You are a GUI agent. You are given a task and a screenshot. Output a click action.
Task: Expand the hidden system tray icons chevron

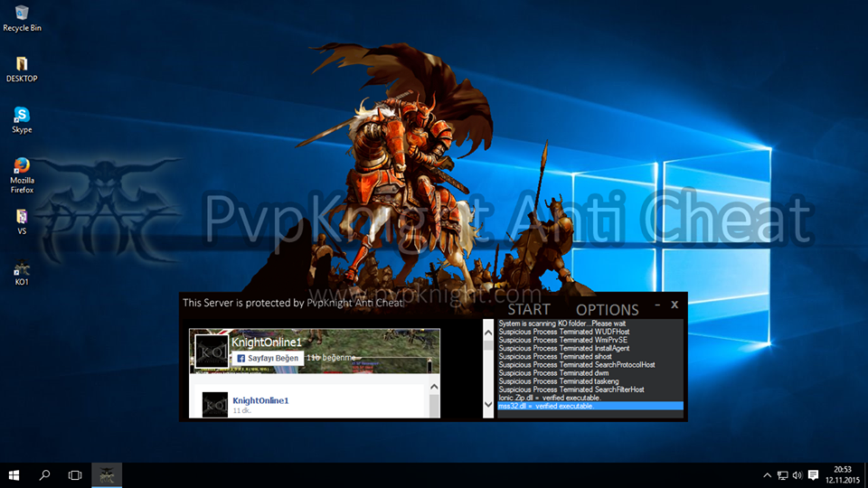point(768,474)
